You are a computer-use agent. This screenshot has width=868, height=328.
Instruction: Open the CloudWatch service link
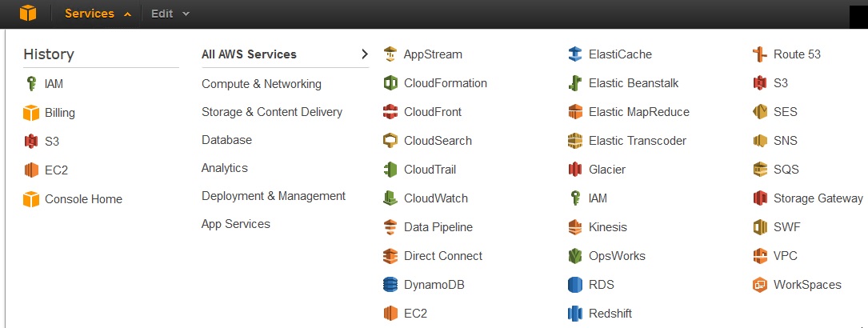point(435,198)
